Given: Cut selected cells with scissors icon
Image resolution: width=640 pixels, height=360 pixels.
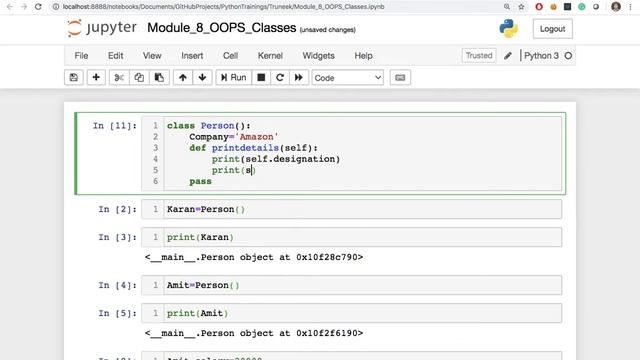Looking at the screenshot, I should click(x=119, y=78).
